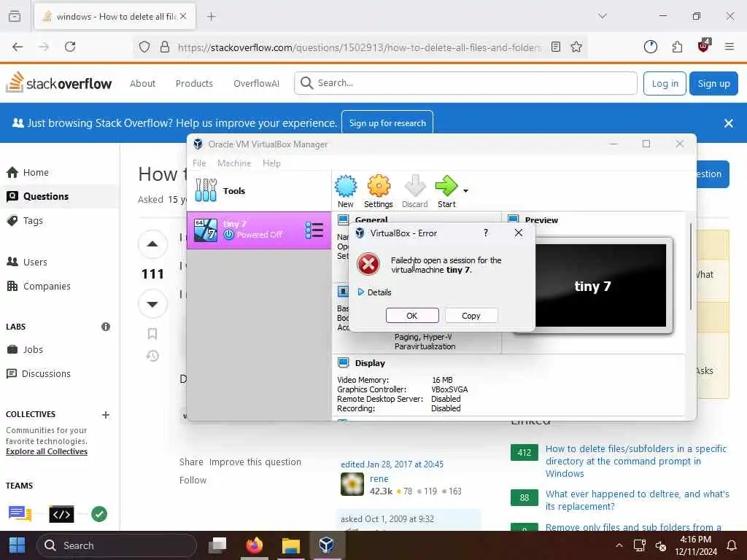Upvote the question with up arrow
The image size is (747, 560).
(152, 244)
